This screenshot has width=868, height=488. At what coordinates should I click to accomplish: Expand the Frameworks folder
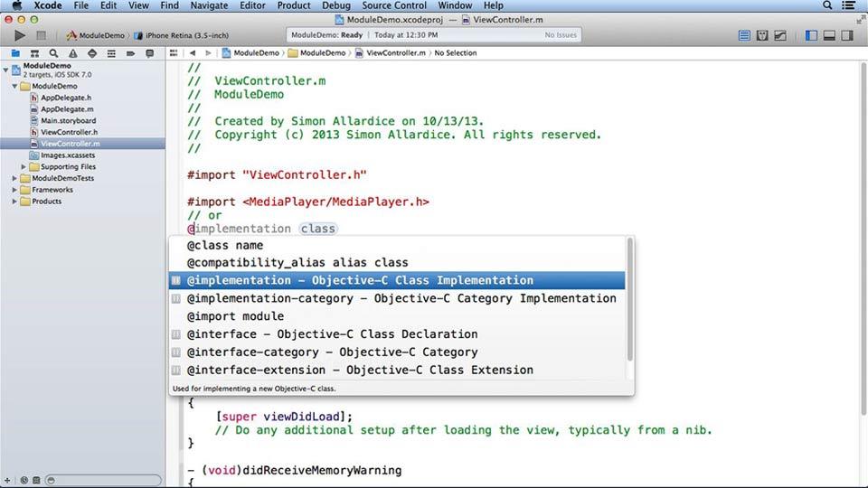[15, 190]
